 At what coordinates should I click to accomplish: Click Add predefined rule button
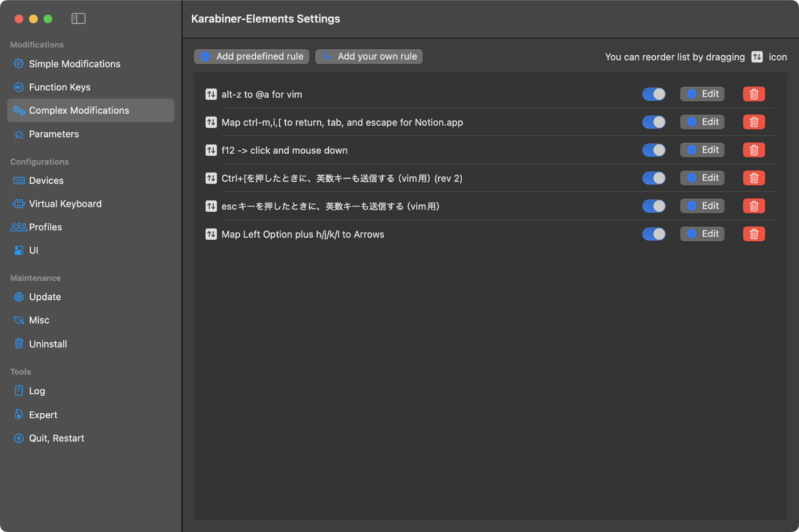[251, 57]
